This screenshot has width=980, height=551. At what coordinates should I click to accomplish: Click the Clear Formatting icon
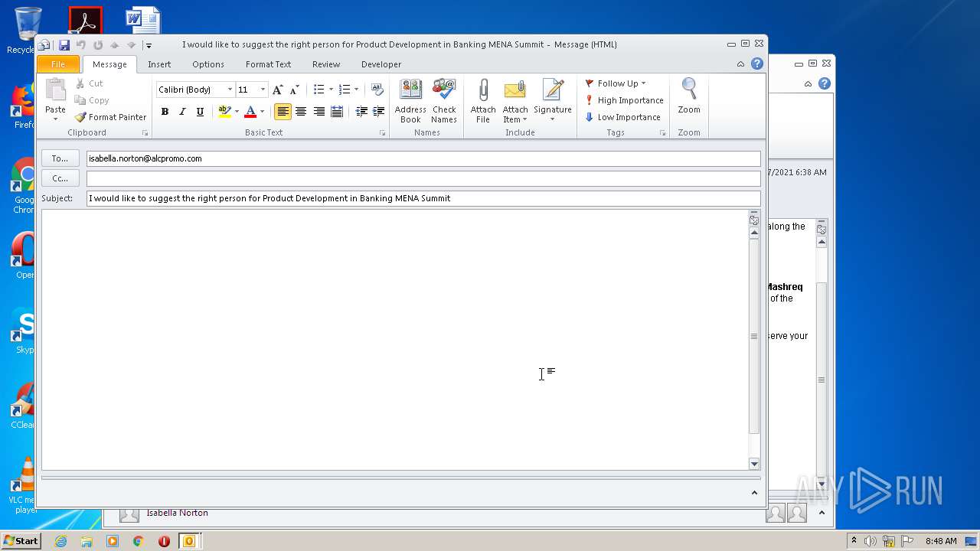click(377, 90)
